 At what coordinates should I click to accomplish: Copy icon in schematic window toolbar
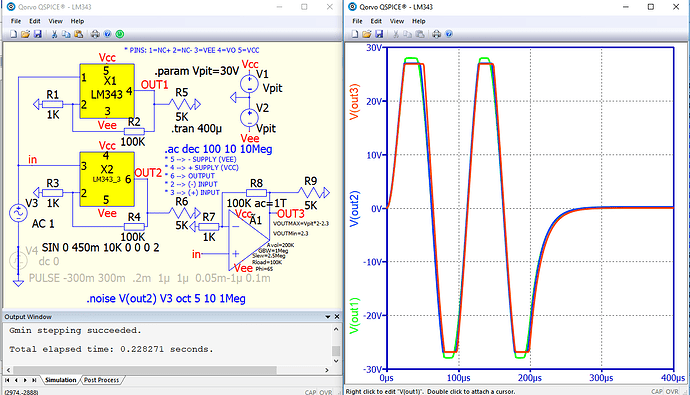tap(66, 34)
